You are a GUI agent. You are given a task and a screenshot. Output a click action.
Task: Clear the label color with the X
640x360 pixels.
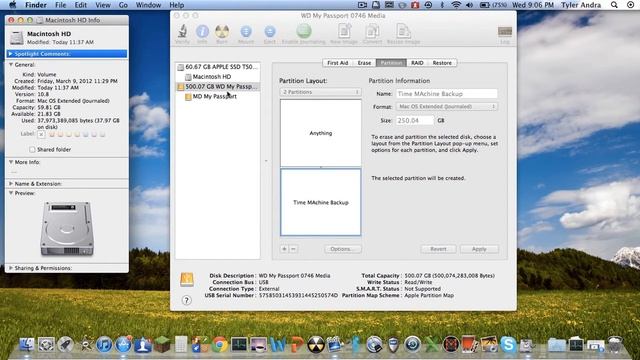click(x=41, y=134)
